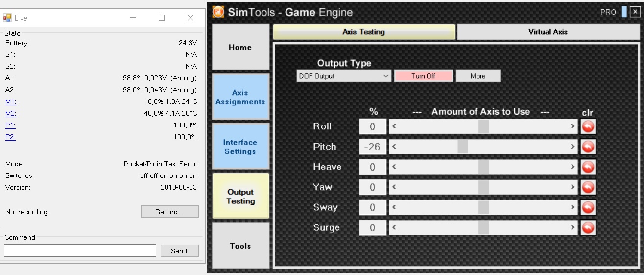The width and height of the screenshot is (644, 275).
Task: Click the Pitch slider thumb
Action: (x=463, y=147)
